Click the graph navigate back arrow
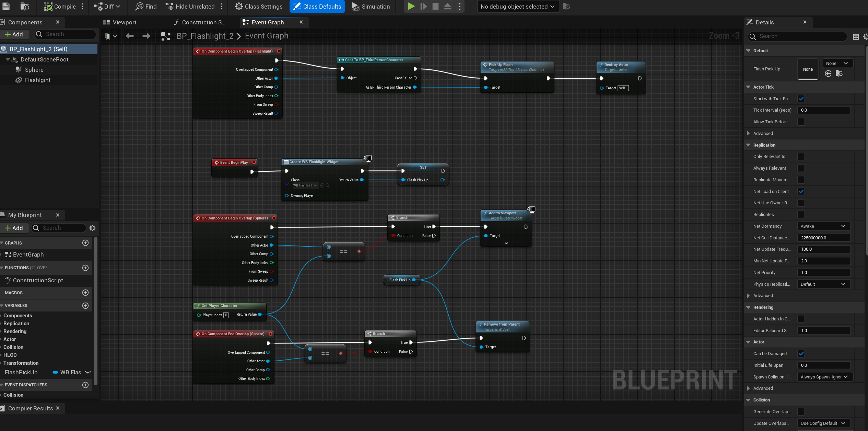868x431 pixels. point(130,36)
